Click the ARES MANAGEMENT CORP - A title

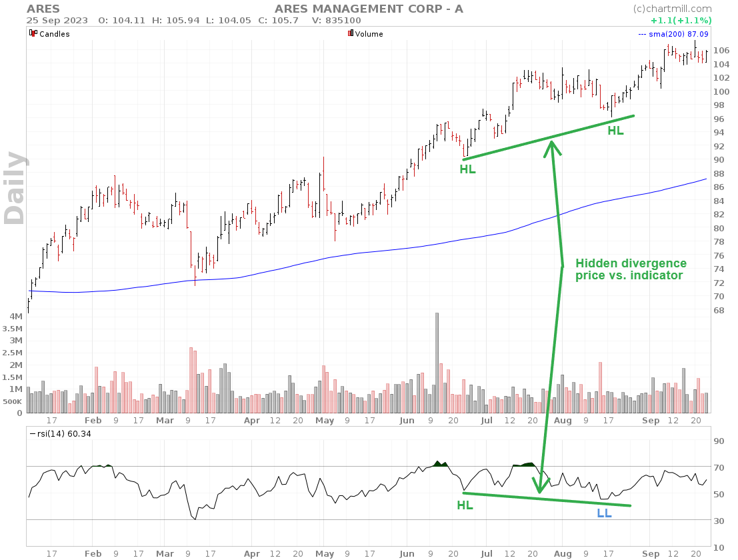coord(369,9)
